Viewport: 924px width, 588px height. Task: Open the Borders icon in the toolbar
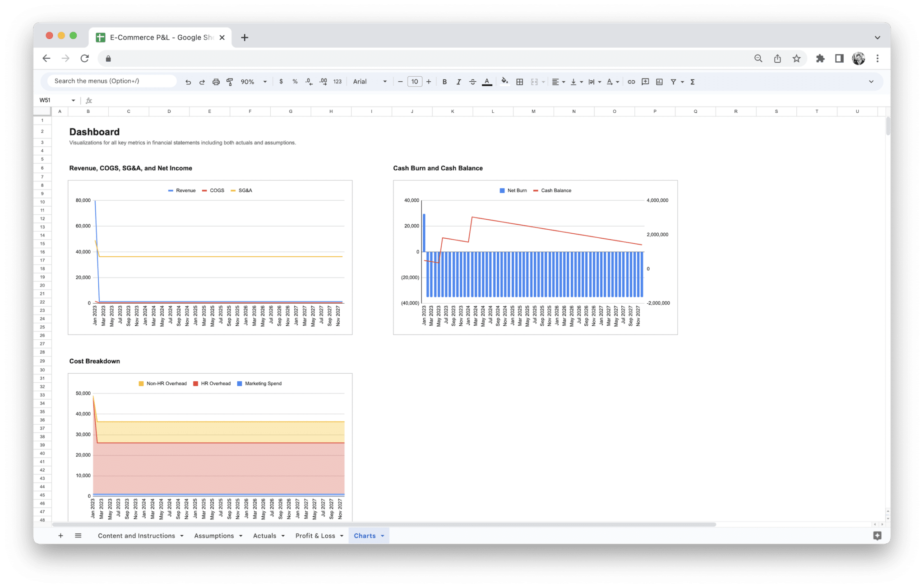(x=519, y=82)
